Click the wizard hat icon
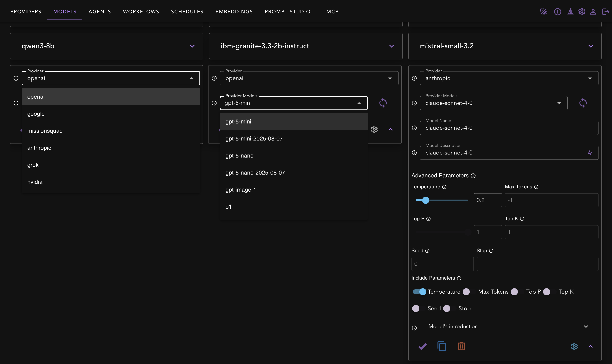The image size is (612, 364). pyautogui.click(x=570, y=12)
